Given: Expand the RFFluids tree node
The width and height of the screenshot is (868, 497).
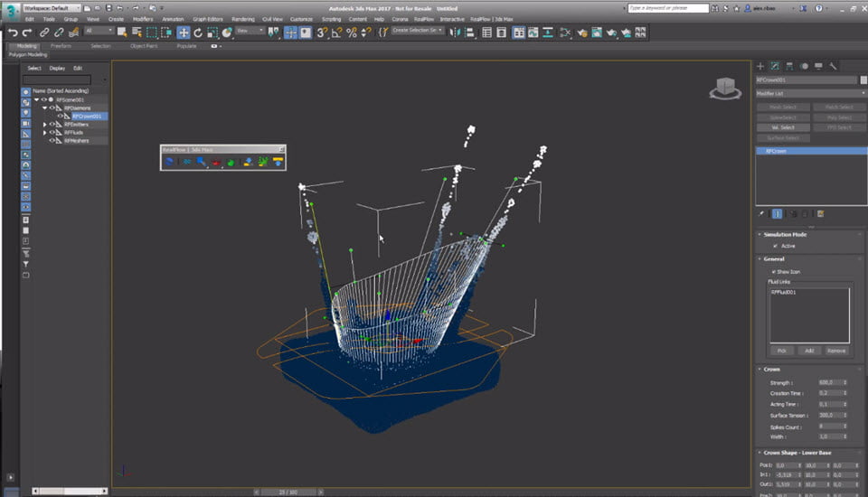Looking at the screenshot, I should coord(45,133).
